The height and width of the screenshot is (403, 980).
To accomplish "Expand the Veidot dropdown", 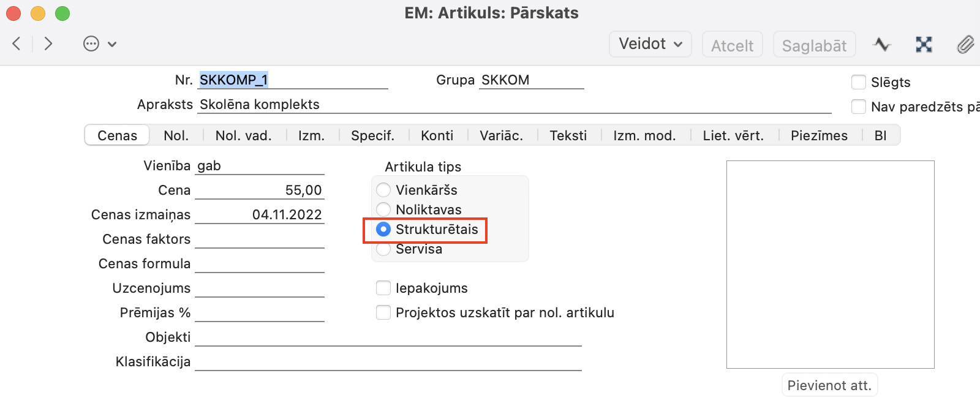I will 650,44.
